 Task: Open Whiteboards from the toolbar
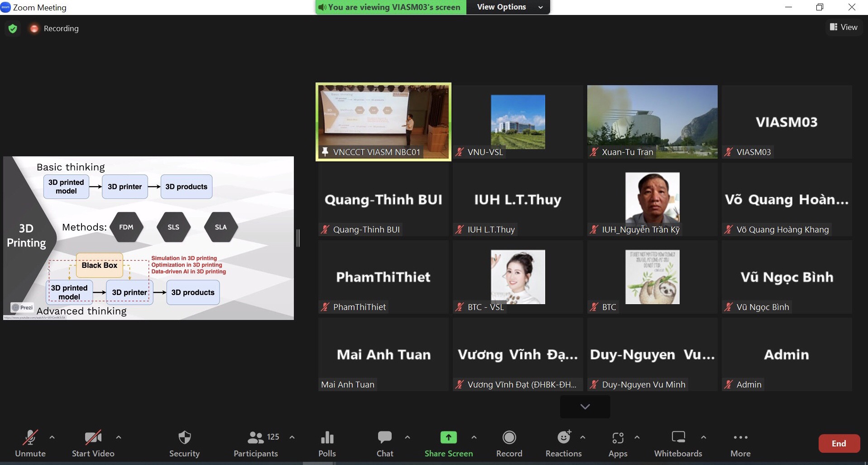click(678, 438)
